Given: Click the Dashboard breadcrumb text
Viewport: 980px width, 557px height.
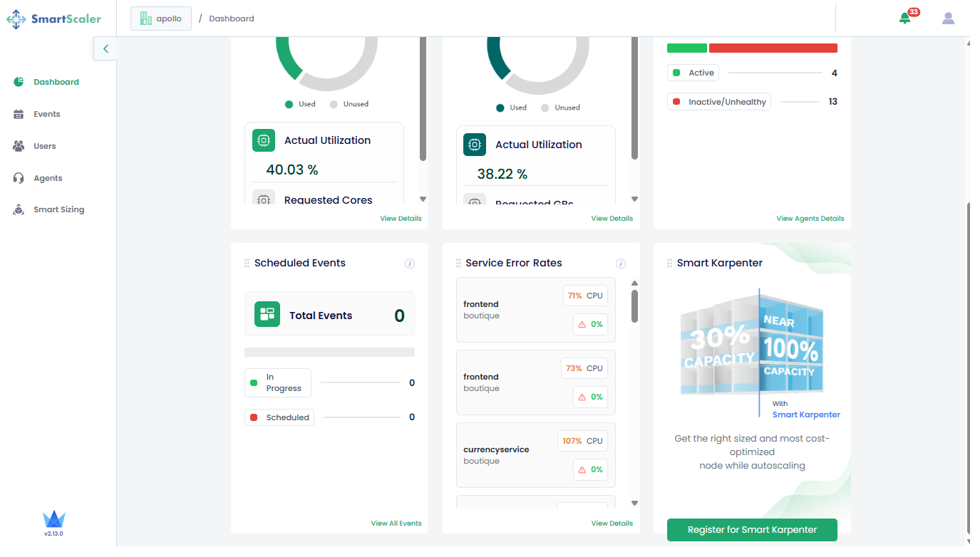Looking at the screenshot, I should [x=232, y=19].
